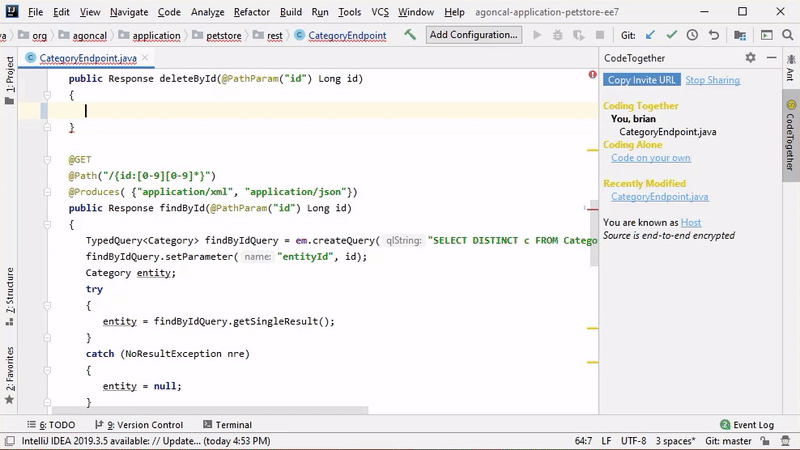800x450 pixels.
Task: Click the error indicator in editor
Action: tap(593, 75)
